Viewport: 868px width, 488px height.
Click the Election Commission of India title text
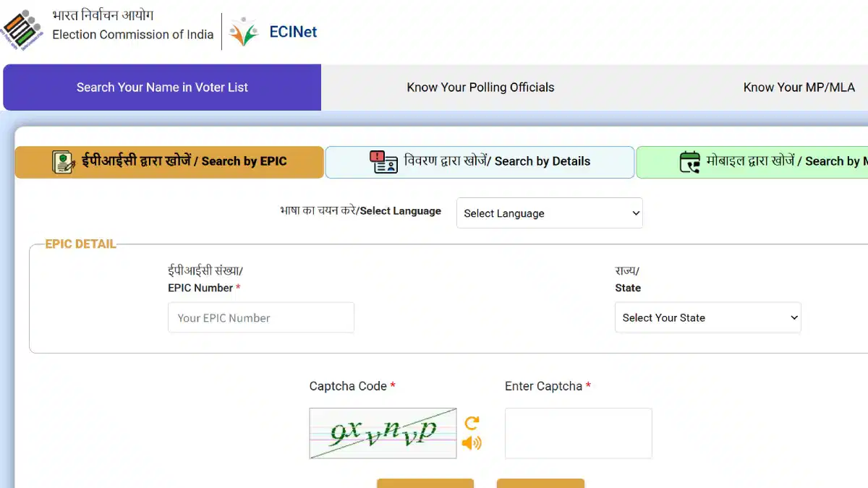coord(133,34)
